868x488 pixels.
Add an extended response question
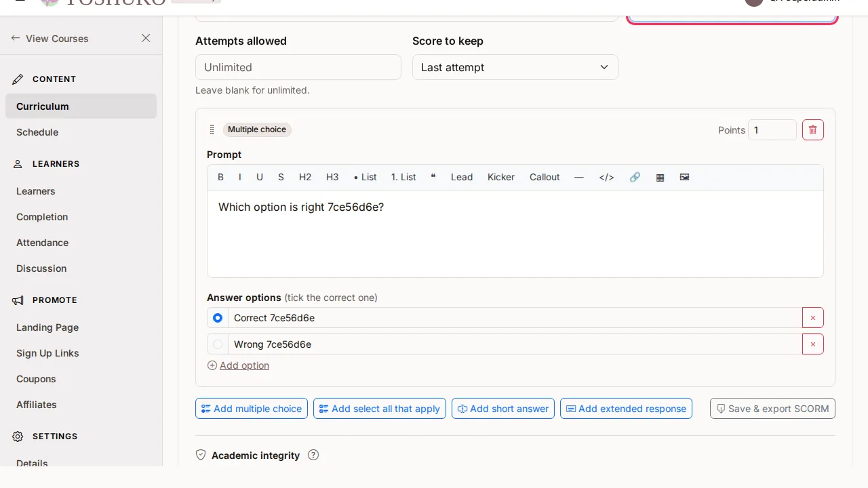[x=626, y=409]
